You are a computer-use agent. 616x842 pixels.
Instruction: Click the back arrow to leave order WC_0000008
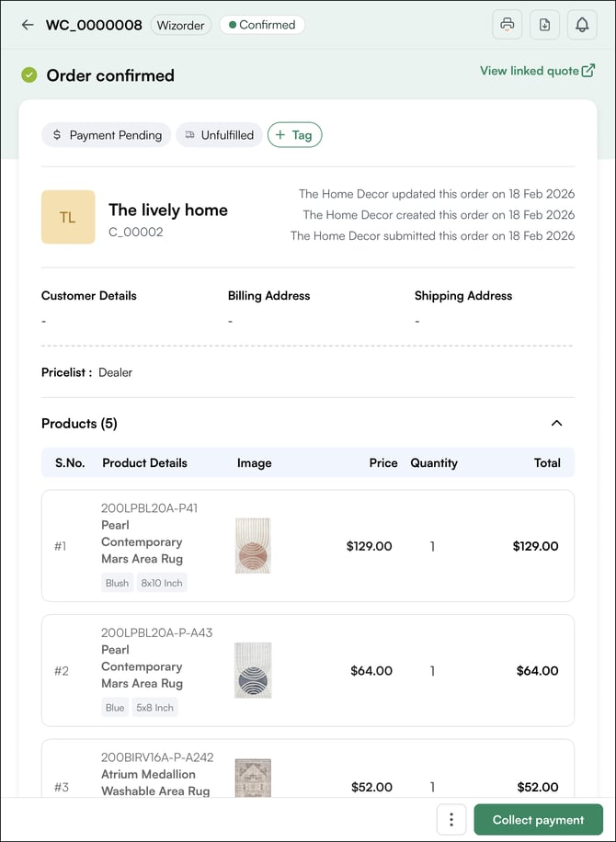(27, 24)
